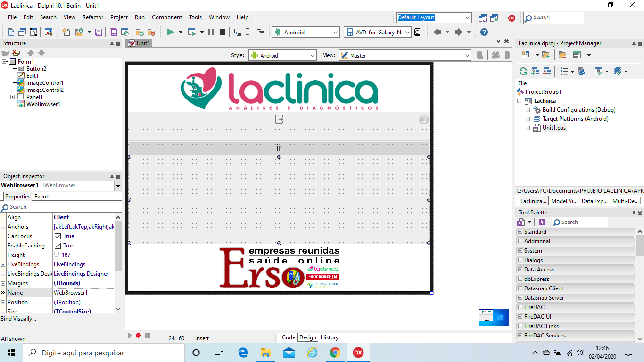This screenshot has height=362, width=644.
Task: Click the Save All toolbar icon
Action: tap(114, 32)
